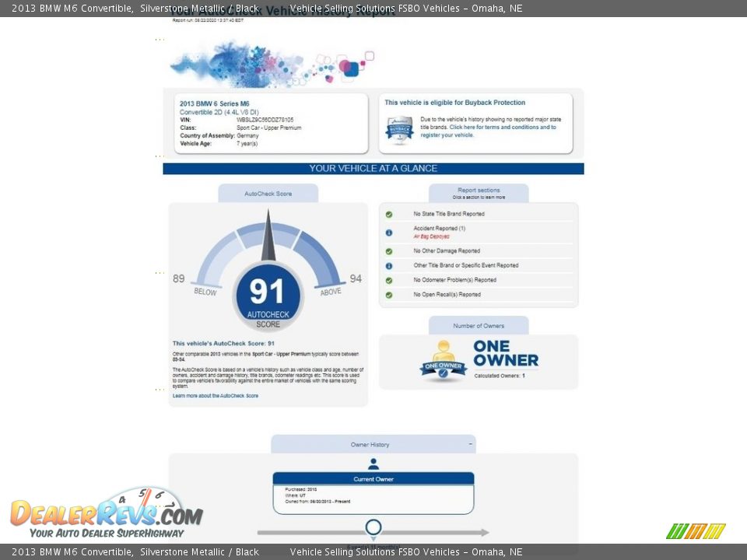Click the 'YOUR VEHICLE AT A GLANCE' banner
This screenshot has height=560, width=747.
click(373, 169)
